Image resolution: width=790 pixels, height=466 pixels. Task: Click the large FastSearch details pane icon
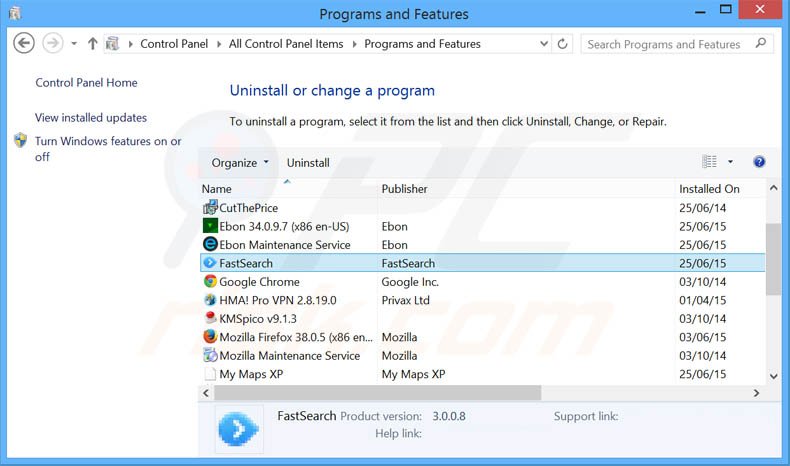(x=239, y=429)
